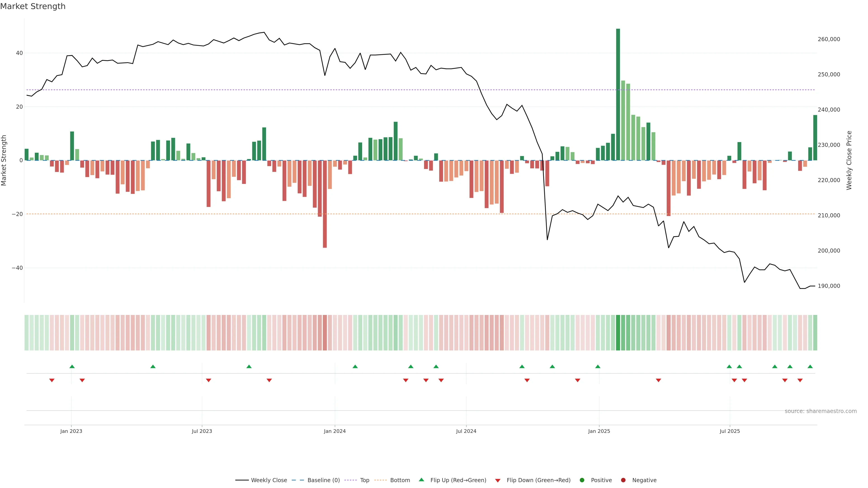Click the rightmost green flip-up triangle marker

810,366
